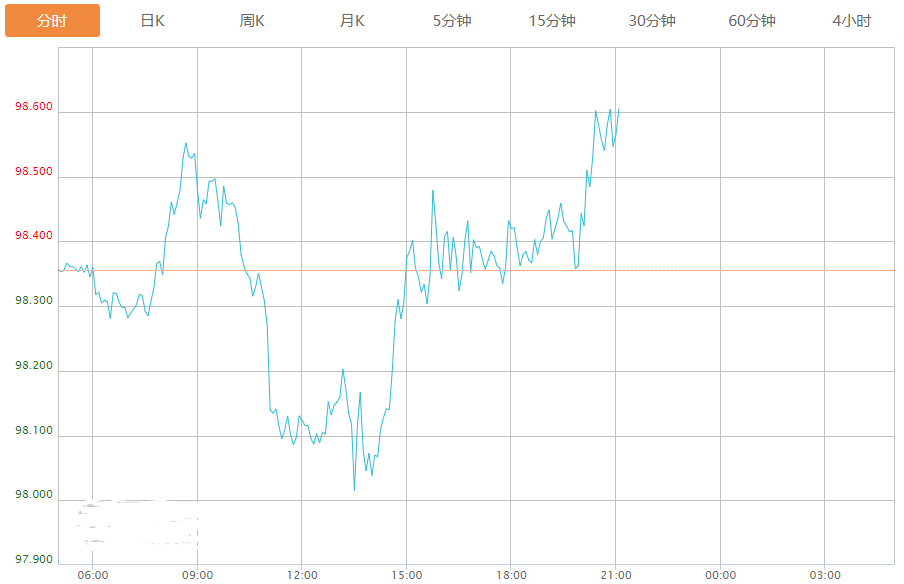
Task: Click the 21:00 time axis label
Action: (x=615, y=575)
